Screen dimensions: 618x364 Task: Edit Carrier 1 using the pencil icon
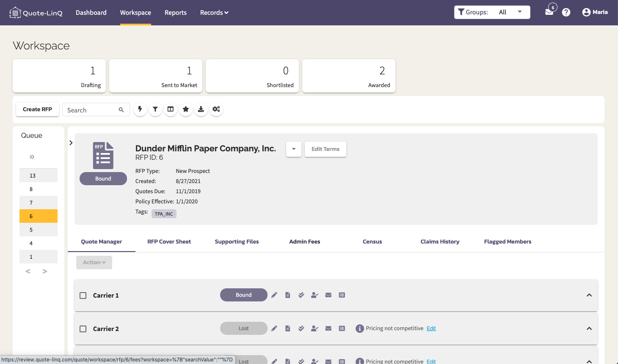274,295
